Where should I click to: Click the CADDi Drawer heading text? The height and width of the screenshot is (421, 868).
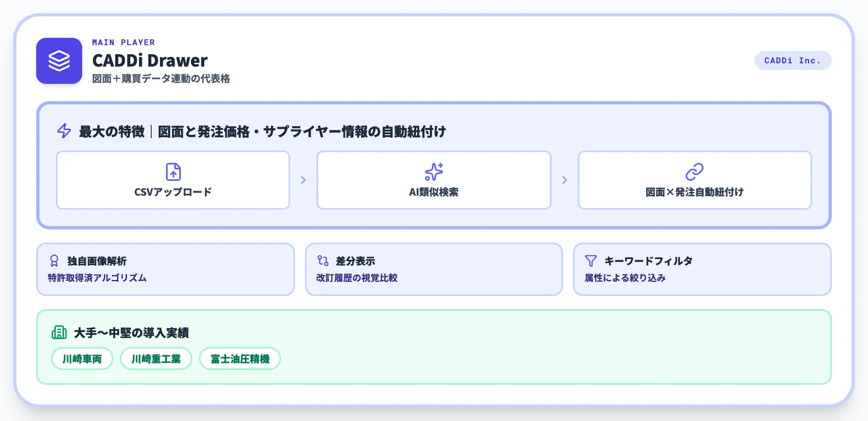click(150, 60)
